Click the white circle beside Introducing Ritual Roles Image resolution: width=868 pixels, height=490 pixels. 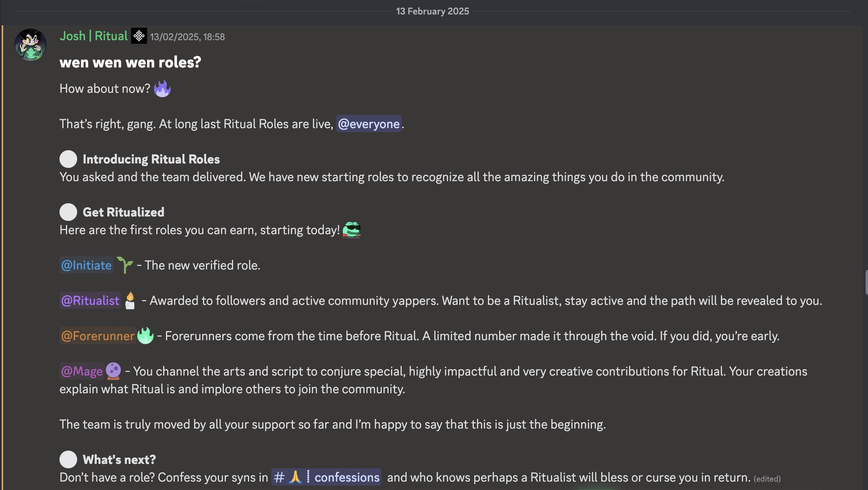point(68,159)
